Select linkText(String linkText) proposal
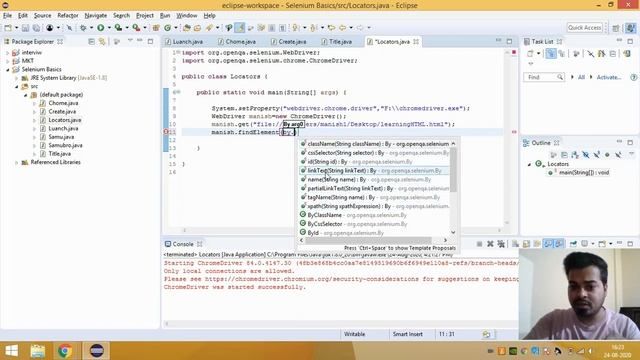640x360 pixels. click(x=374, y=171)
